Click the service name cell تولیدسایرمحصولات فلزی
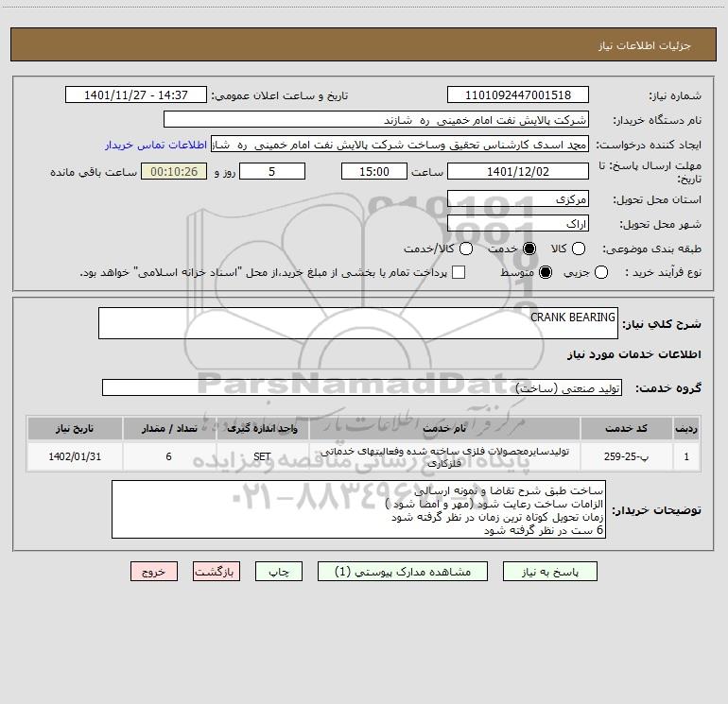 [444, 456]
